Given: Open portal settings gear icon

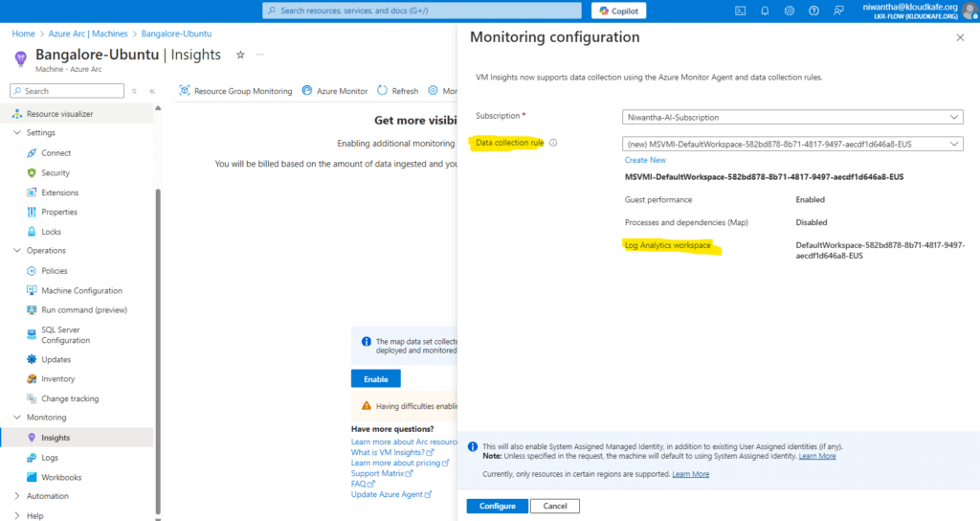Looking at the screenshot, I should [790, 11].
